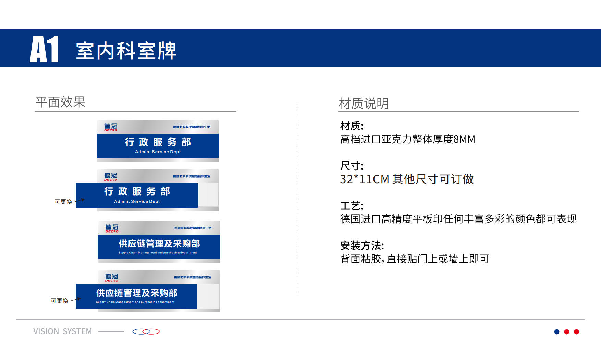Click the 安装方法: bold label
The width and height of the screenshot is (601, 364).
click(362, 246)
